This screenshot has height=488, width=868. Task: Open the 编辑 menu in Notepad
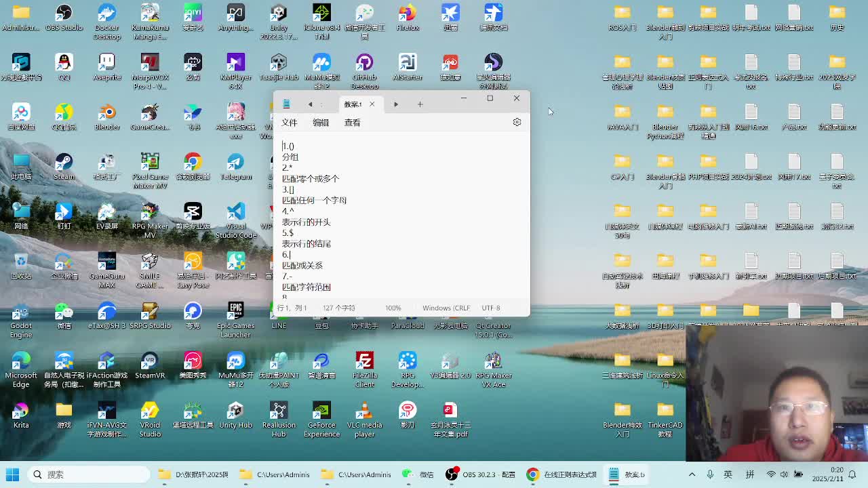pyautogui.click(x=321, y=123)
